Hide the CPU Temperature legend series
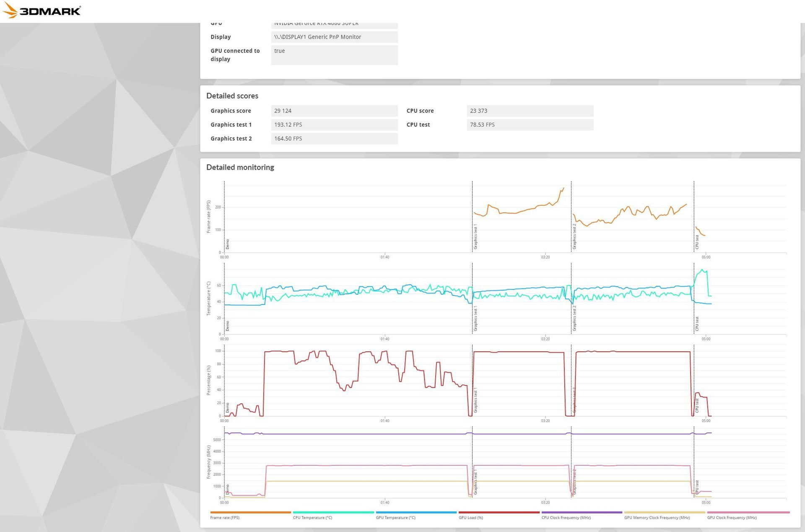 point(312,517)
